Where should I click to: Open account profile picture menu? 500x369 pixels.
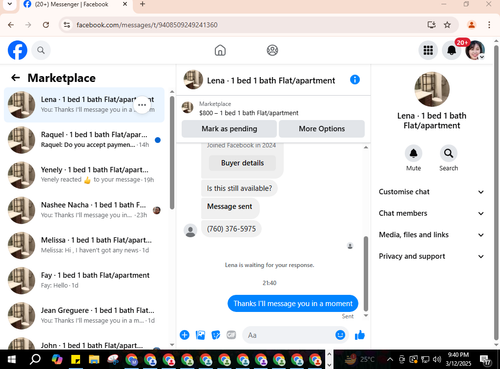point(475,50)
